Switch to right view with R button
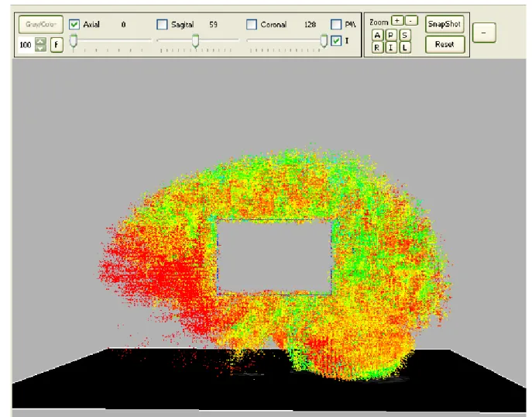This screenshot has height=417, width=532. [x=377, y=47]
